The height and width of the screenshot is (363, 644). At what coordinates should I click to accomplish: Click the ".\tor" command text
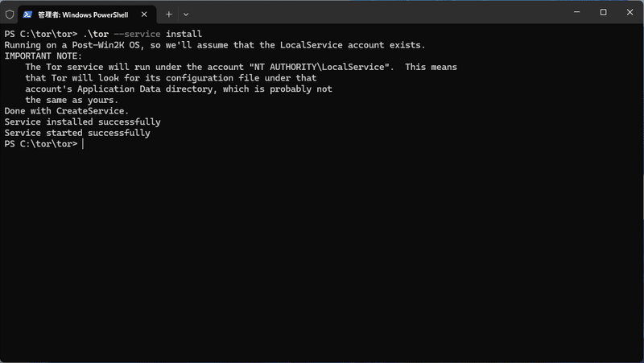(96, 34)
